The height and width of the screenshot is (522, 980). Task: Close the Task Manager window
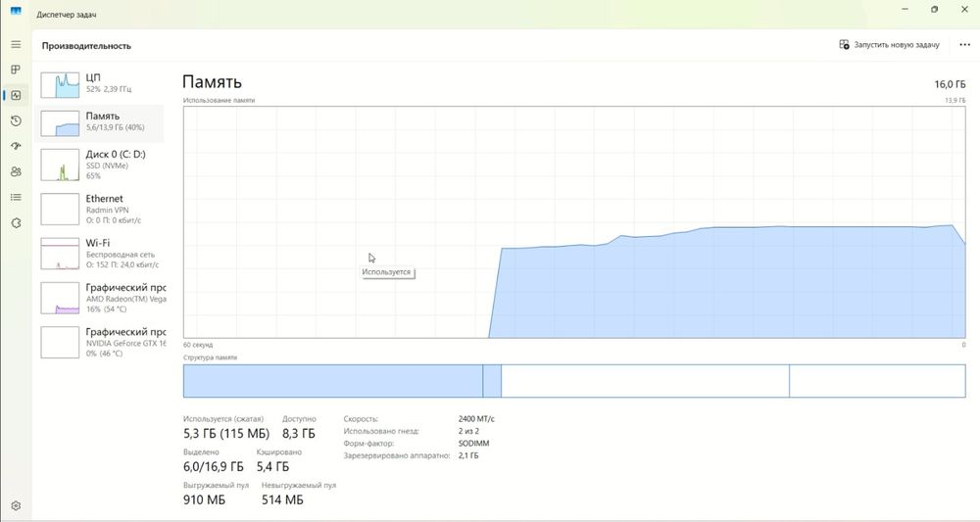(x=963, y=10)
